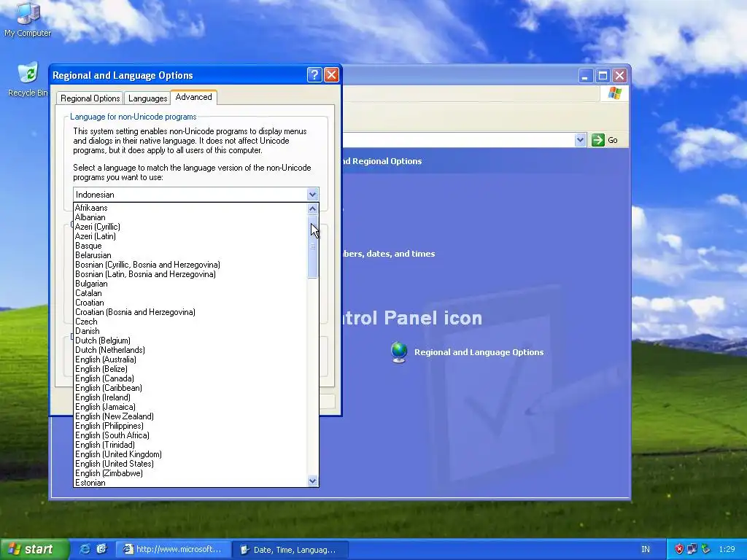Choose Azeri (Latin) language
Viewport: 747px width, 560px height.
tap(190, 236)
